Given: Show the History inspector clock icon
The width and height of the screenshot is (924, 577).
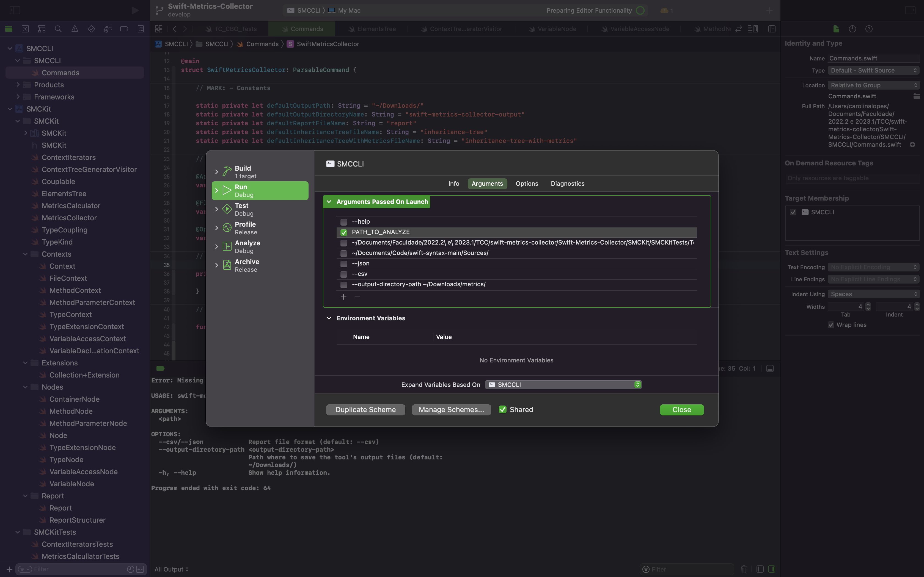Looking at the screenshot, I should [x=852, y=29].
